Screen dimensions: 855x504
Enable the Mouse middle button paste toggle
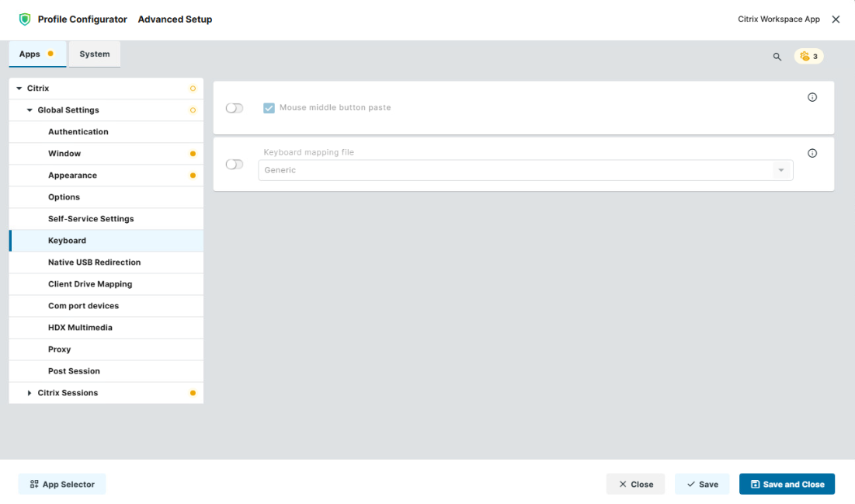tap(235, 108)
